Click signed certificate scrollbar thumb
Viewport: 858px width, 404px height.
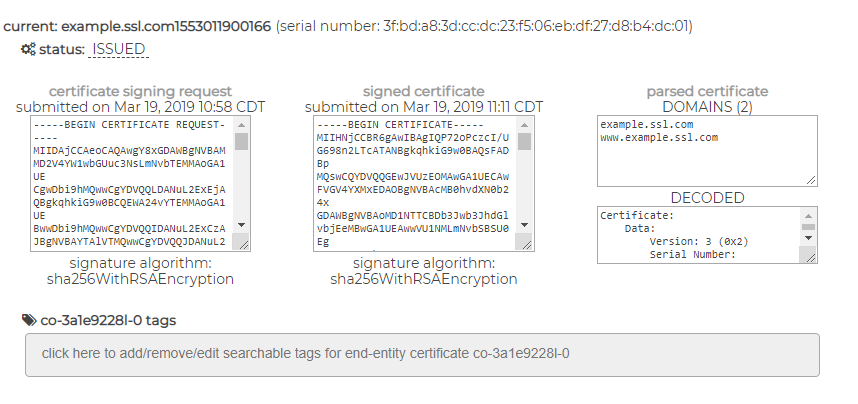coord(524,141)
